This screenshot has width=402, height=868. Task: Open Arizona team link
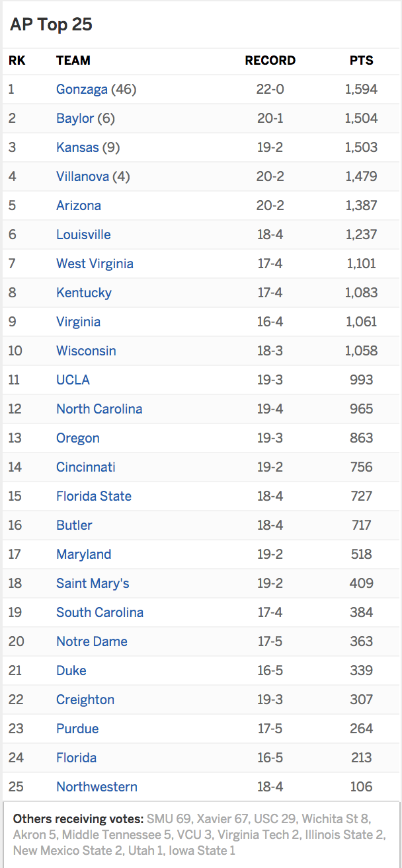(79, 205)
